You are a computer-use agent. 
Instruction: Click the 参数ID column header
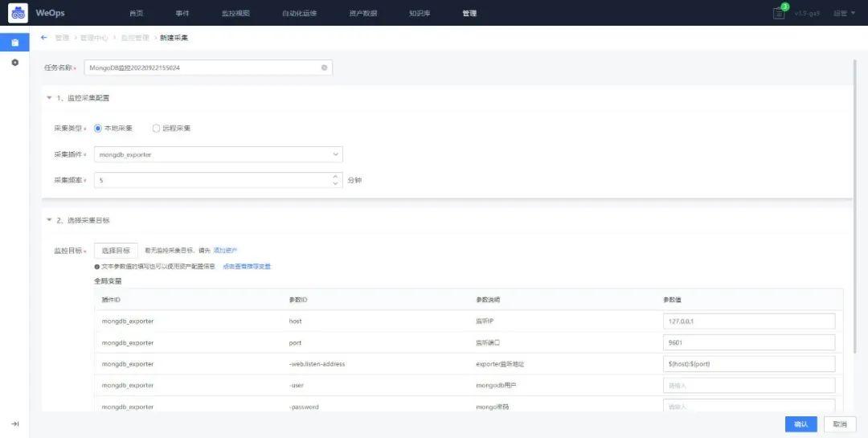point(298,300)
